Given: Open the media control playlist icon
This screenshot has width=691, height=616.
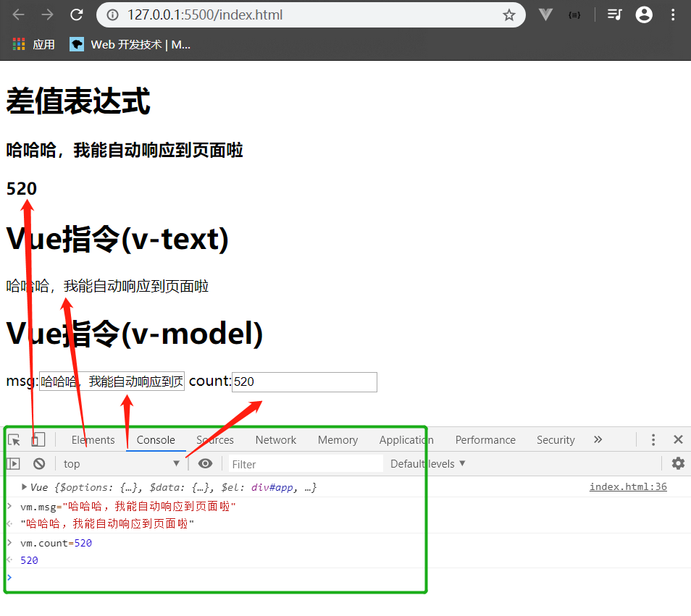Looking at the screenshot, I should pyautogui.click(x=614, y=15).
